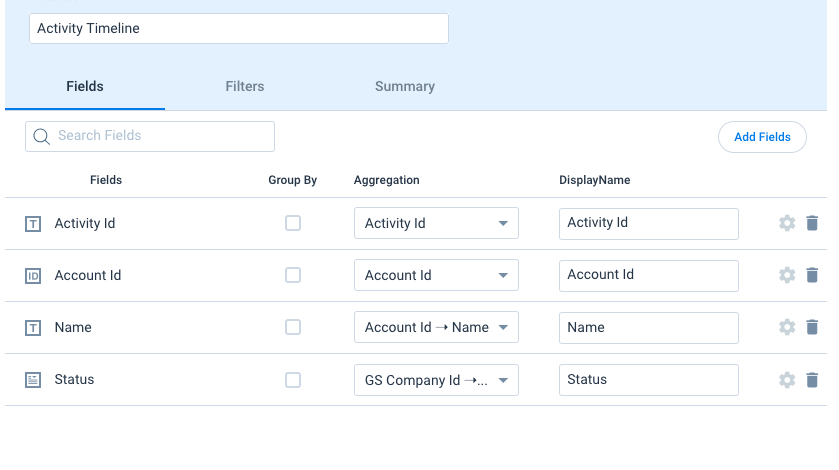
Task: Expand the Activity Id aggregation dropdown
Action: (x=436, y=223)
